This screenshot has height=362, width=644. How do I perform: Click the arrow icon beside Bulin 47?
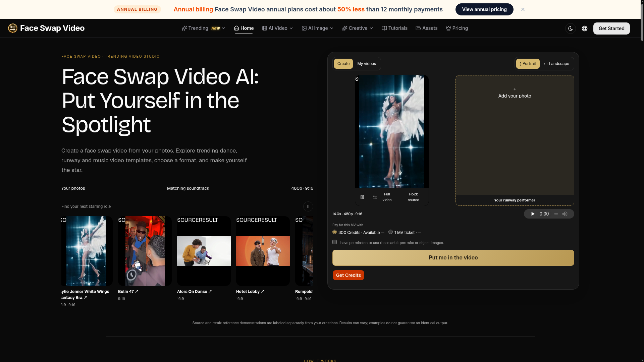tap(137, 292)
